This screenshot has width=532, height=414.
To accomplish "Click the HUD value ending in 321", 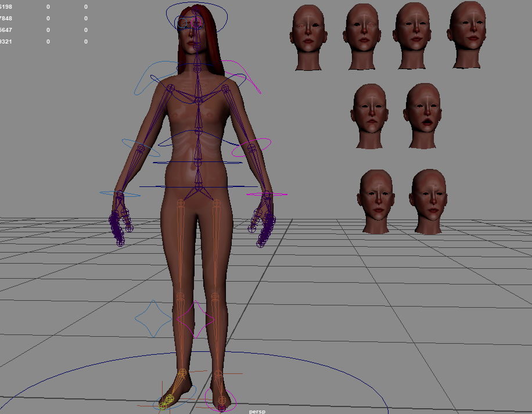I will pyautogui.click(x=6, y=41).
